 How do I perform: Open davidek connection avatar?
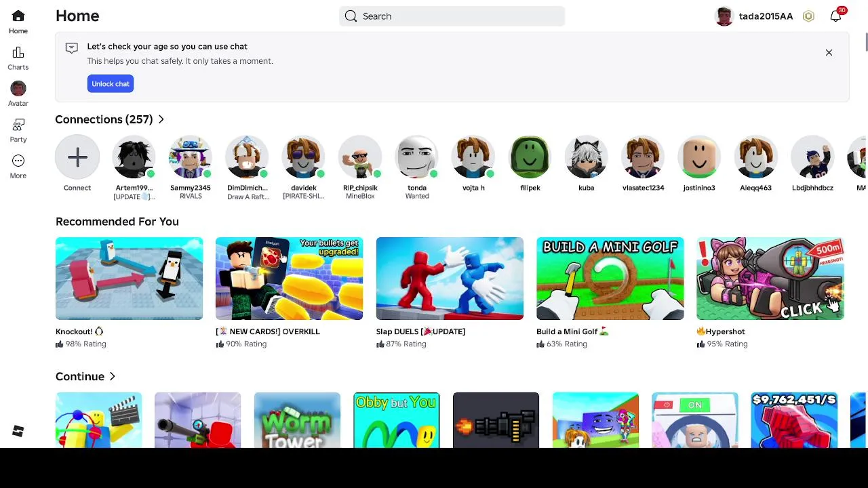pyautogui.click(x=304, y=157)
